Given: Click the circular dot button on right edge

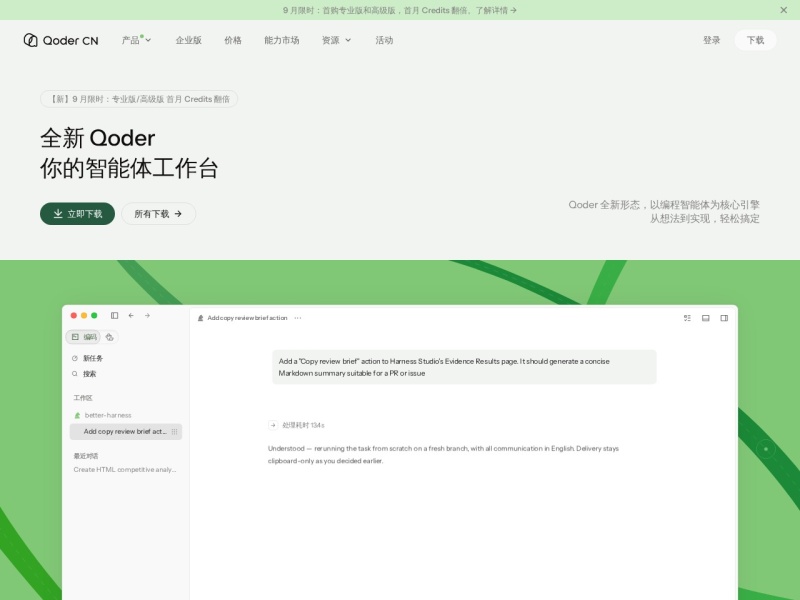Looking at the screenshot, I should tap(765, 449).
